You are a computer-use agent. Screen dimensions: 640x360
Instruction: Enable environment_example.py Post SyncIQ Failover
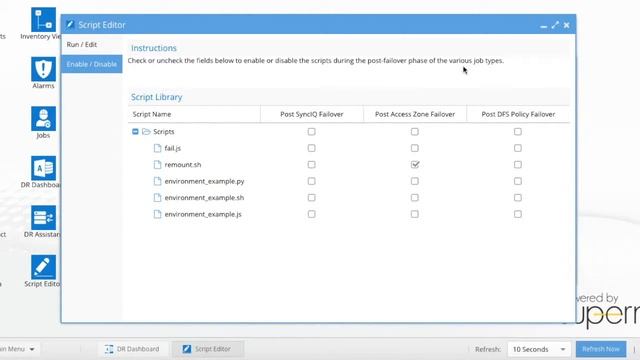point(311,181)
